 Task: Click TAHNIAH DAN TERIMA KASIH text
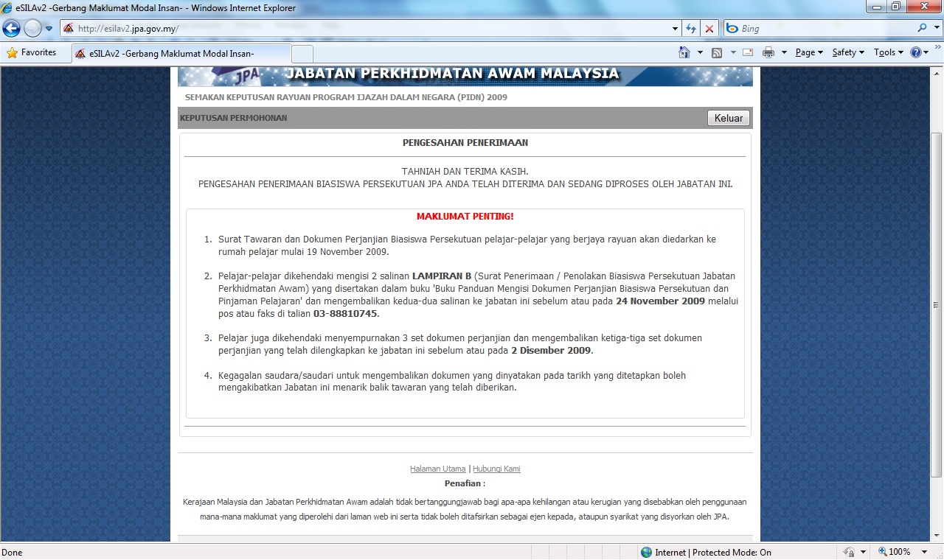465,172
